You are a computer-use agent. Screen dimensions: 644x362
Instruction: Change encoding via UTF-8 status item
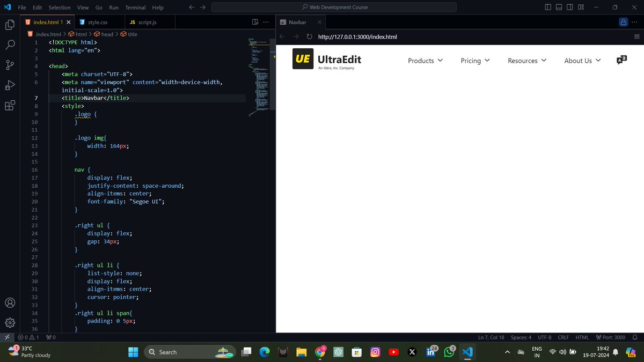[545, 337]
